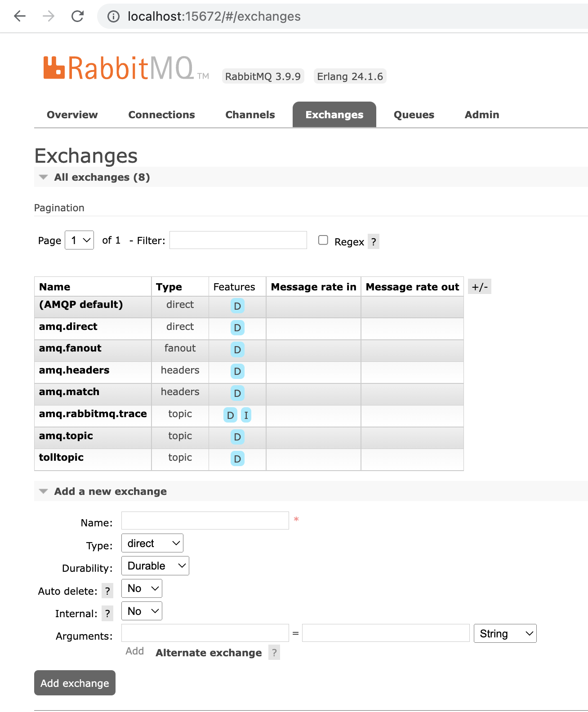Focus the Arguments key field
588x712 pixels.
(x=205, y=633)
